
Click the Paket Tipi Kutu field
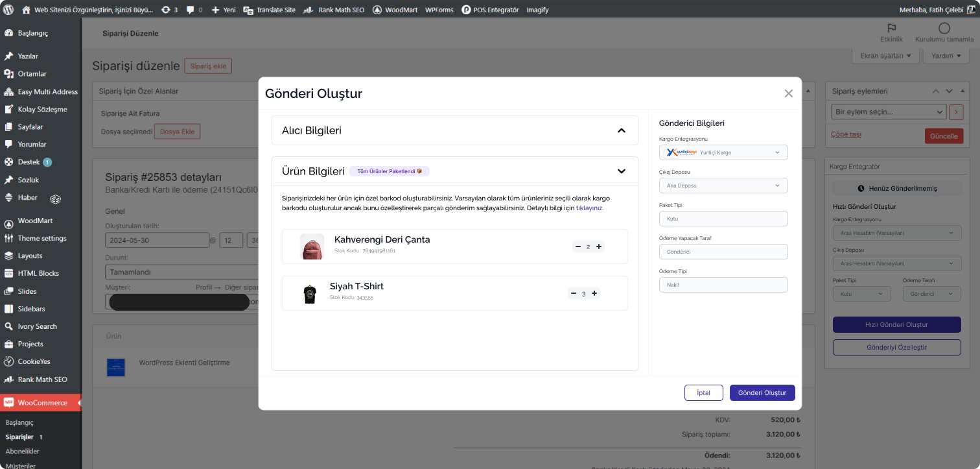[x=723, y=219]
